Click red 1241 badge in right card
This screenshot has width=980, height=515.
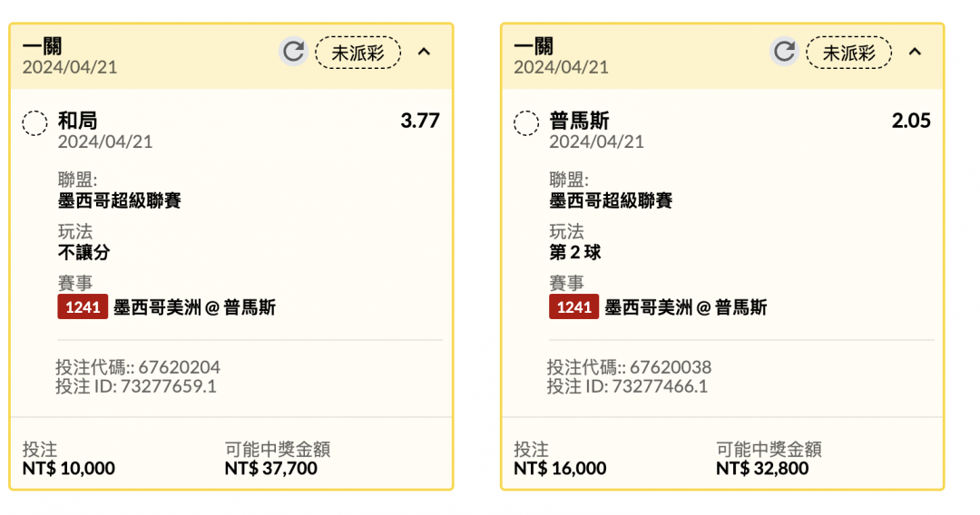pyautogui.click(x=573, y=307)
